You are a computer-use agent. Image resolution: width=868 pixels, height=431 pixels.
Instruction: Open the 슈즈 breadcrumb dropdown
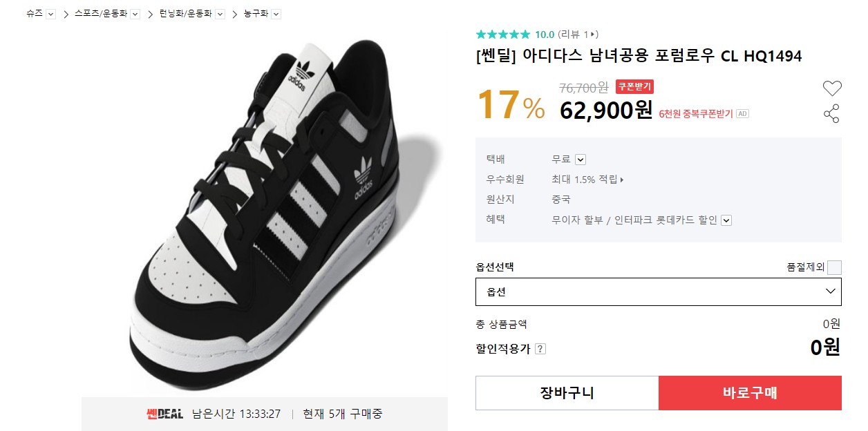point(50,14)
